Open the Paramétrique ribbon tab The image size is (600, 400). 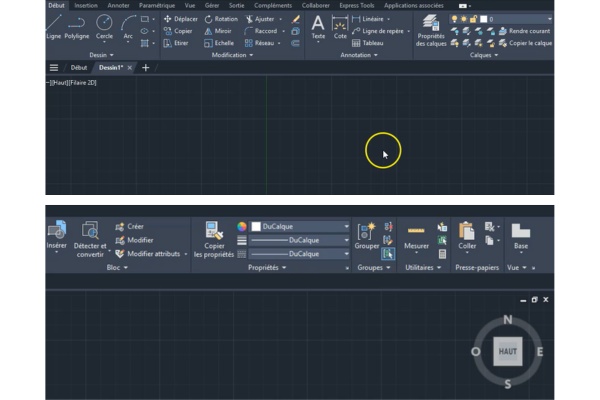[x=157, y=5]
